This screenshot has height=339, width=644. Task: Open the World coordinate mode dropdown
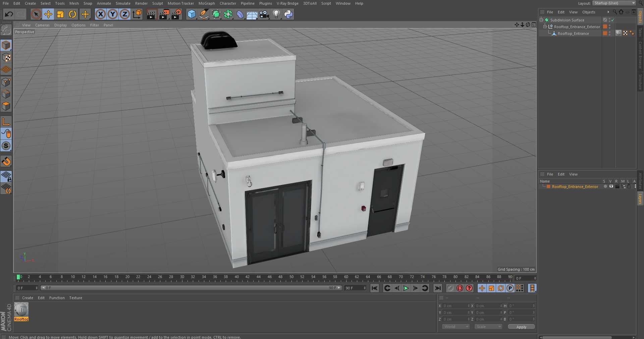point(455,327)
